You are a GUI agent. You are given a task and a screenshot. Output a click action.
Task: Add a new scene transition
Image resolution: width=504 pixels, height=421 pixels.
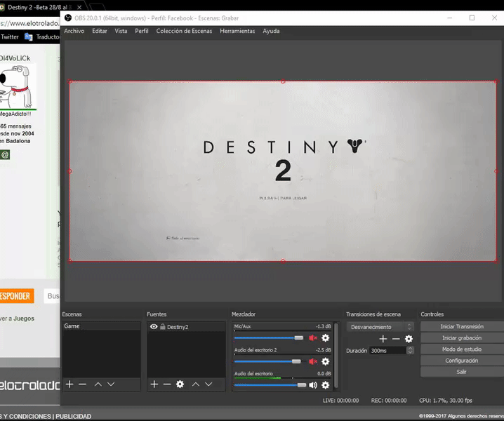click(383, 339)
